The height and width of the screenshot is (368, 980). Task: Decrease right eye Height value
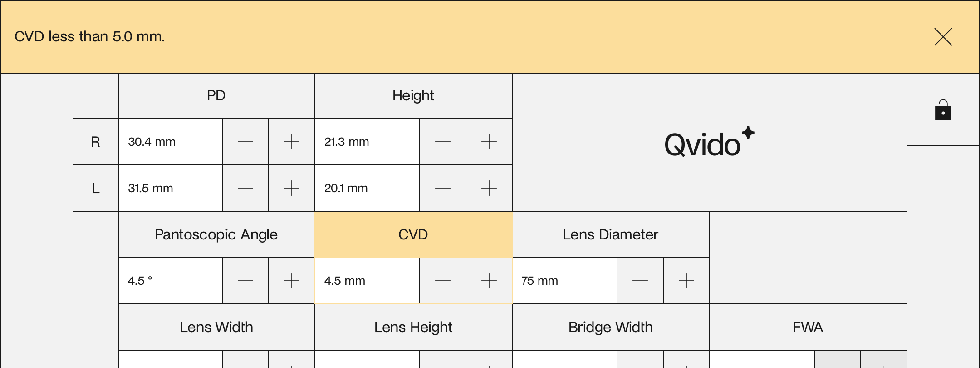(x=443, y=142)
